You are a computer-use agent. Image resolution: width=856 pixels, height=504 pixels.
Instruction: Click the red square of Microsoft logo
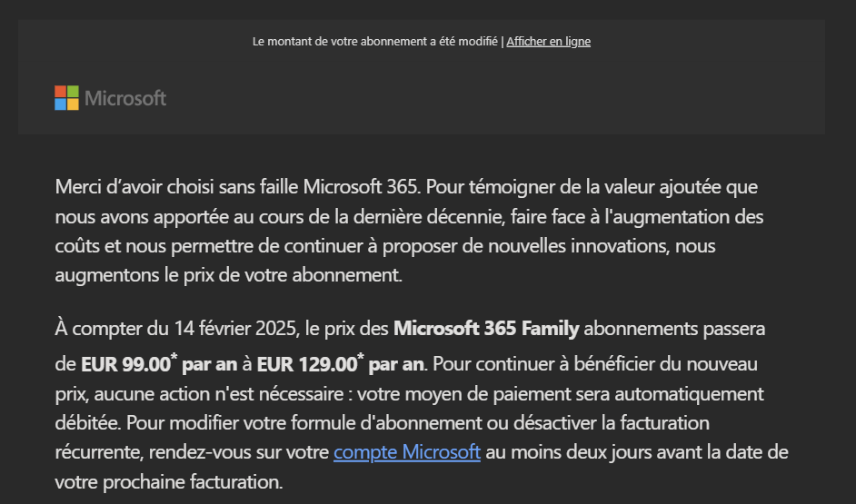tap(60, 92)
